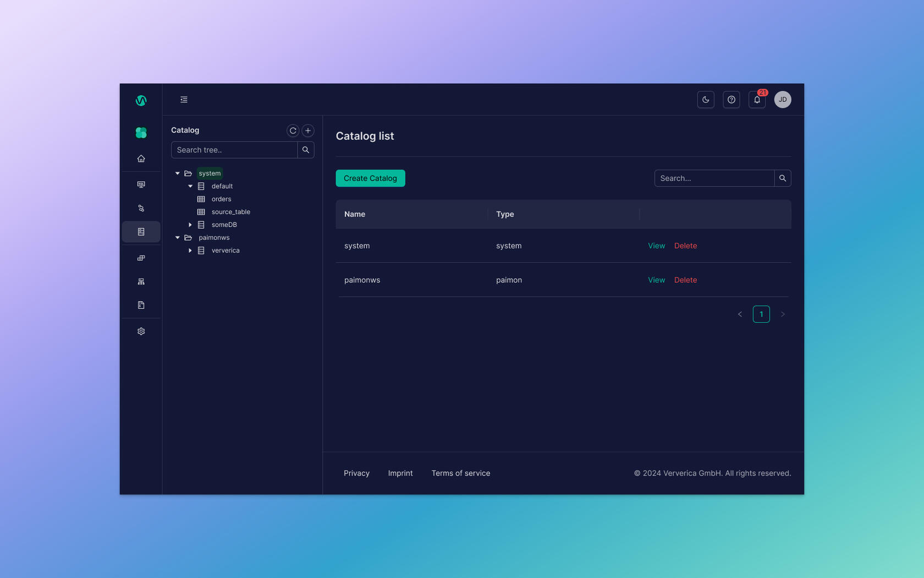This screenshot has width=924, height=578.
Task: Click the settings gear in sidebar
Action: click(x=141, y=331)
